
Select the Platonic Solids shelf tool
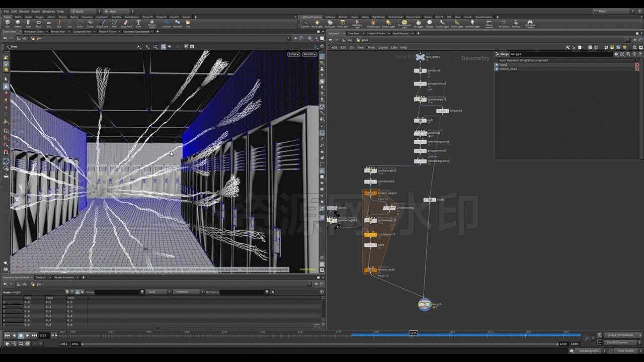152,23
